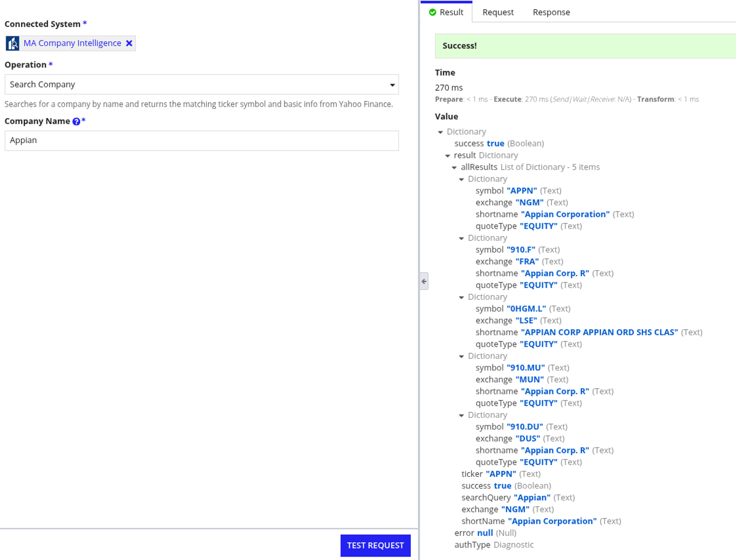This screenshot has width=736, height=560.
Task: Collapse the Dictionary containing symbol 910.F
Action: 461,239
